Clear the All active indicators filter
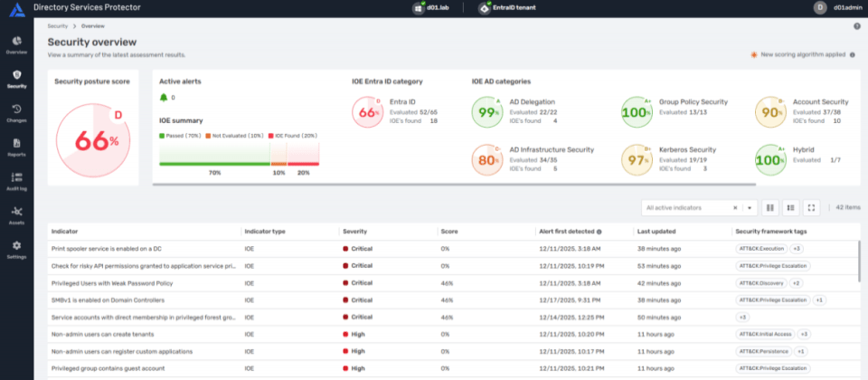Viewport: 868px width, 380px height. (x=735, y=207)
